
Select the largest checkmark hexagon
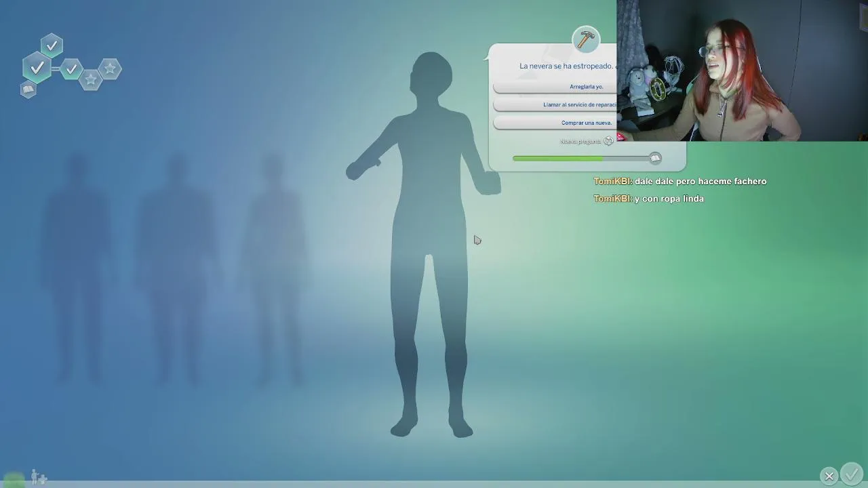pyautogui.click(x=37, y=68)
